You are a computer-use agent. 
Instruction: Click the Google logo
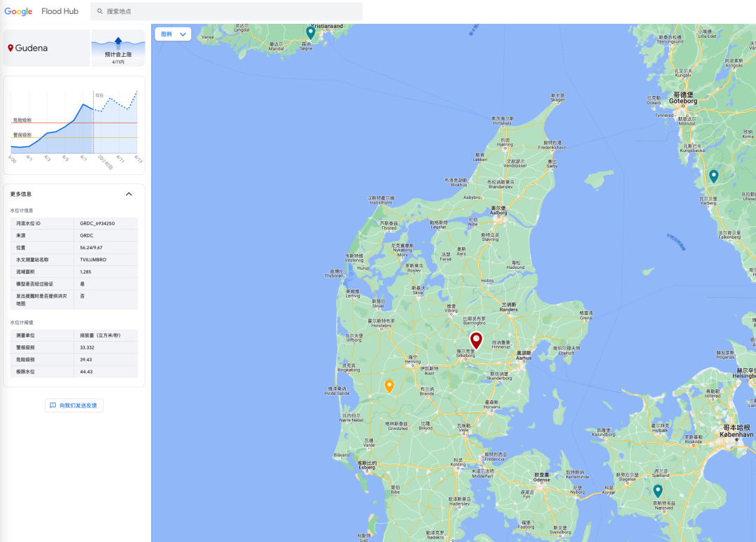tap(18, 11)
